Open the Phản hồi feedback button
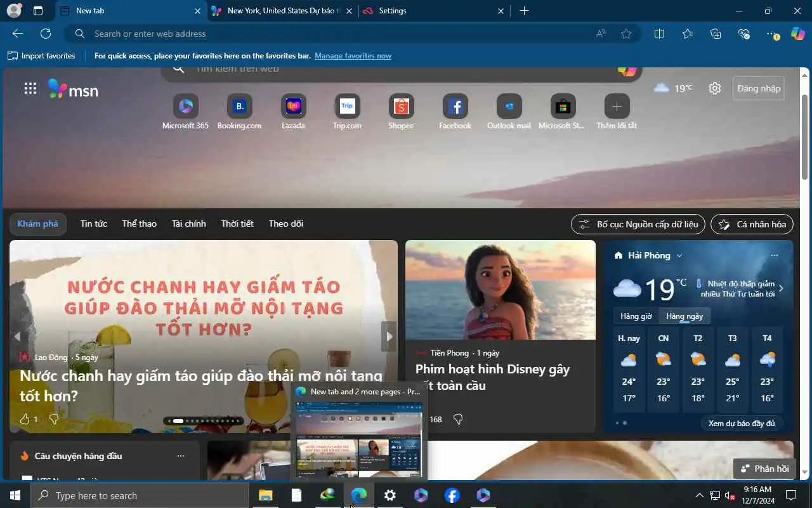This screenshot has width=812, height=508. pyautogui.click(x=764, y=469)
